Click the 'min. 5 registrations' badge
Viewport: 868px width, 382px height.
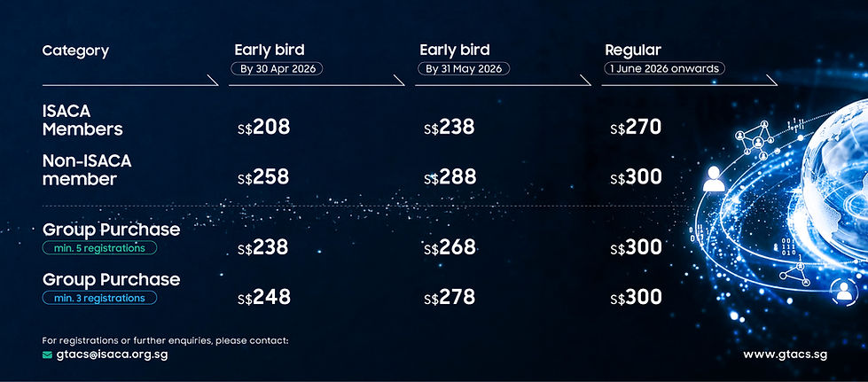[99, 248]
